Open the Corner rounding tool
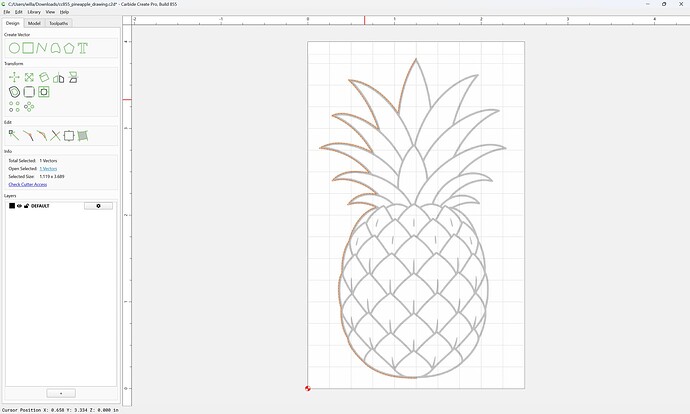 [x=29, y=92]
